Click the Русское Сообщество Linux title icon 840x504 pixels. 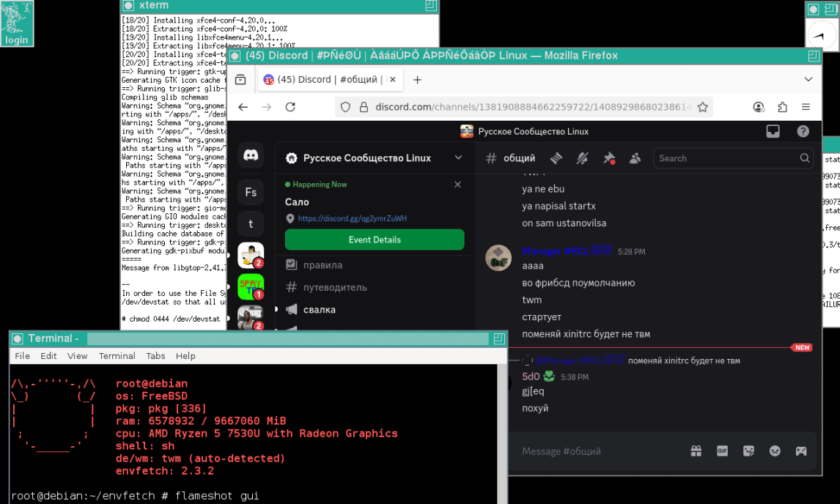tap(467, 131)
